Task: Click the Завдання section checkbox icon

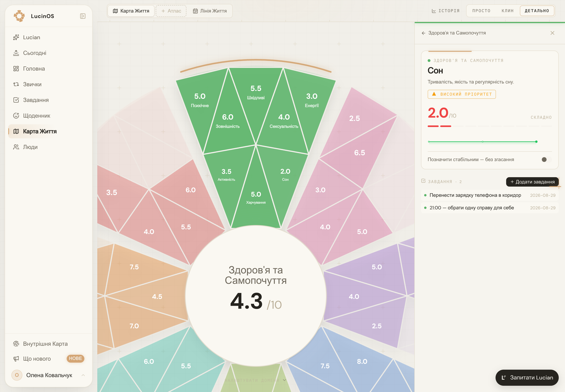Action: coord(423,181)
